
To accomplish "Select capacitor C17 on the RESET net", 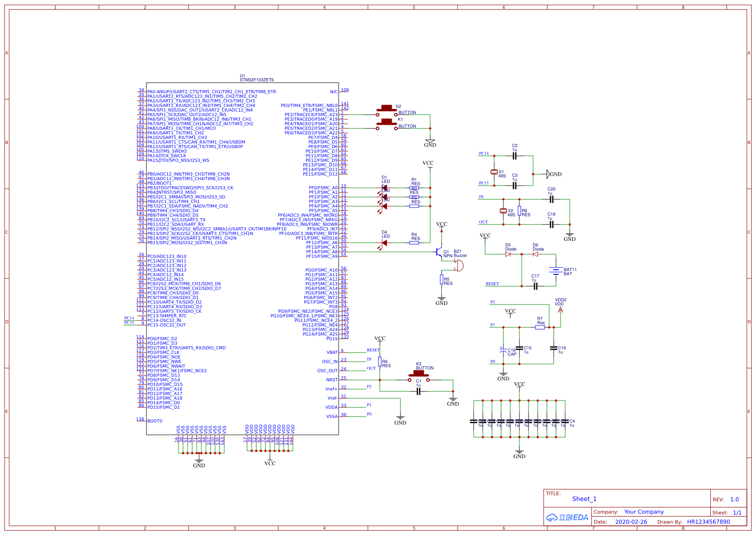I will coord(535,286).
